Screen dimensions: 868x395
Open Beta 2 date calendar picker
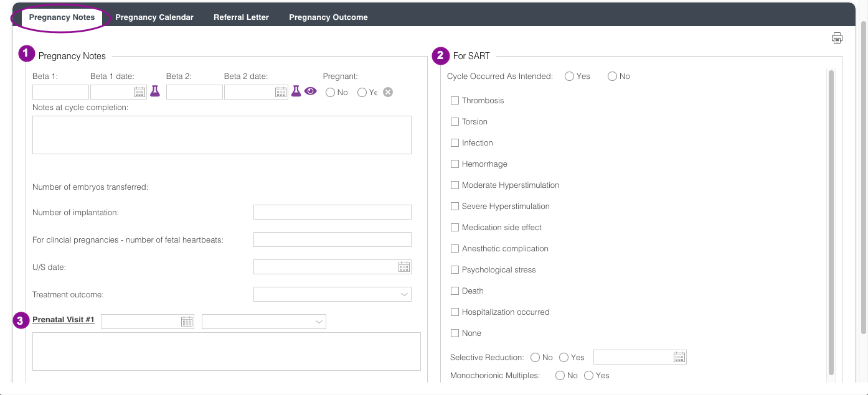coord(281,92)
